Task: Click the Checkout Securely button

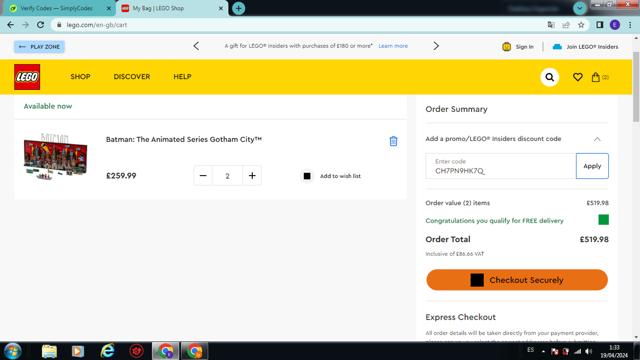Action: coord(517,280)
